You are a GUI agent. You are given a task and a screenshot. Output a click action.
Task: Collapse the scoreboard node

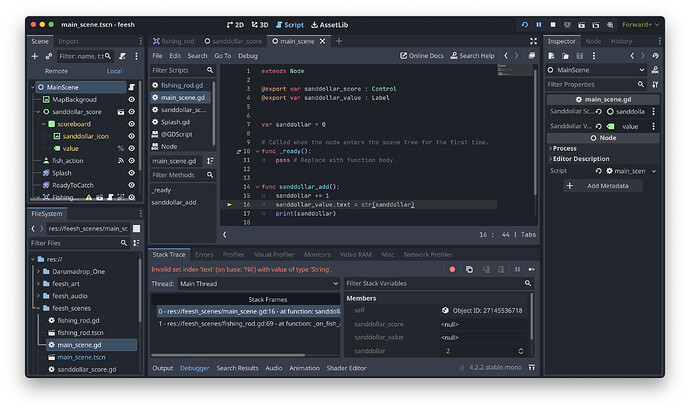[44, 124]
